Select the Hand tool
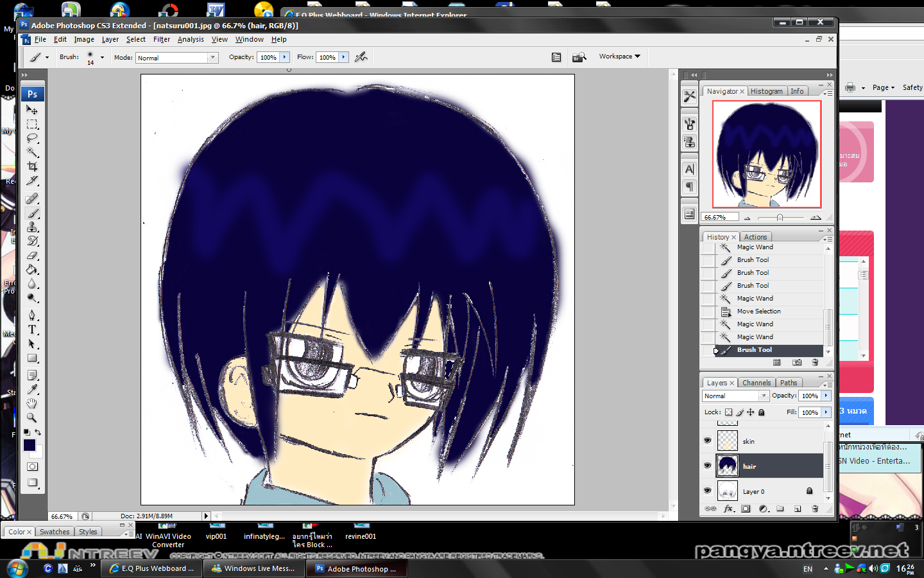924x578 pixels. coord(32,403)
